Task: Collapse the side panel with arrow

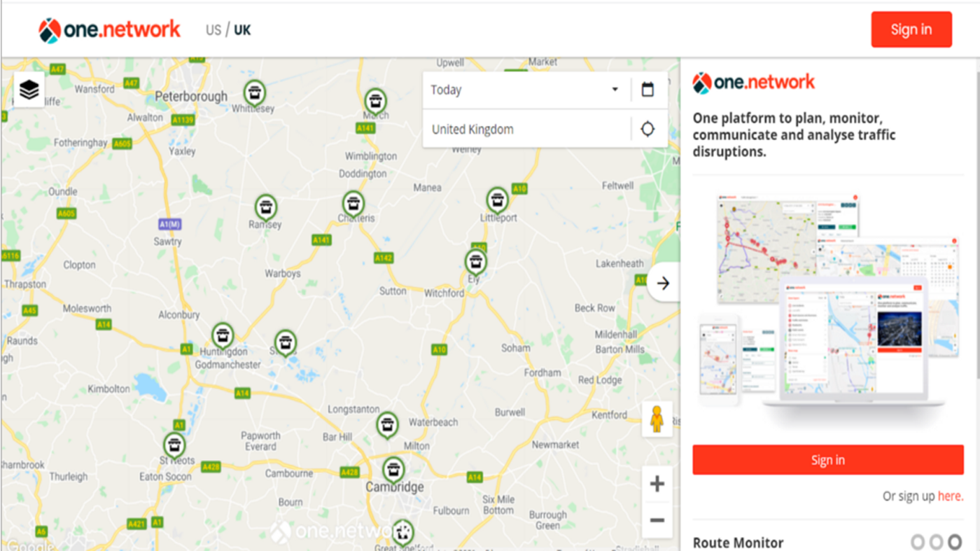Action: tap(663, 283)
